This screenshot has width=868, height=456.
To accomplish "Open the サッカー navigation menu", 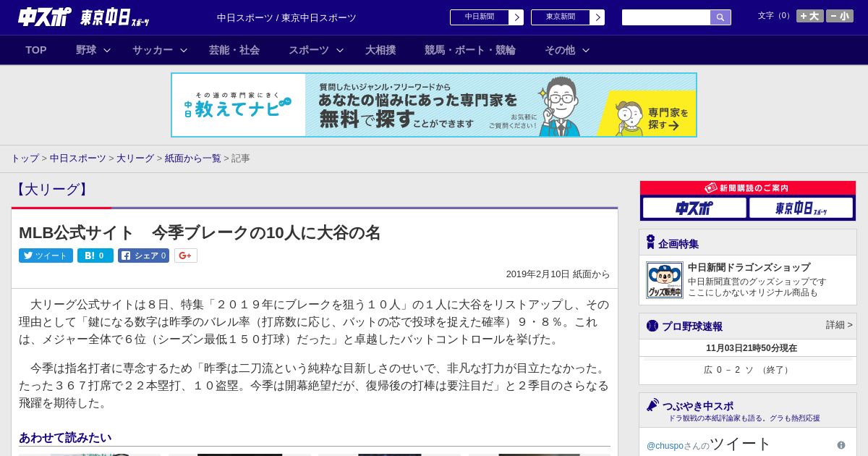I will [x=153, y=50].
